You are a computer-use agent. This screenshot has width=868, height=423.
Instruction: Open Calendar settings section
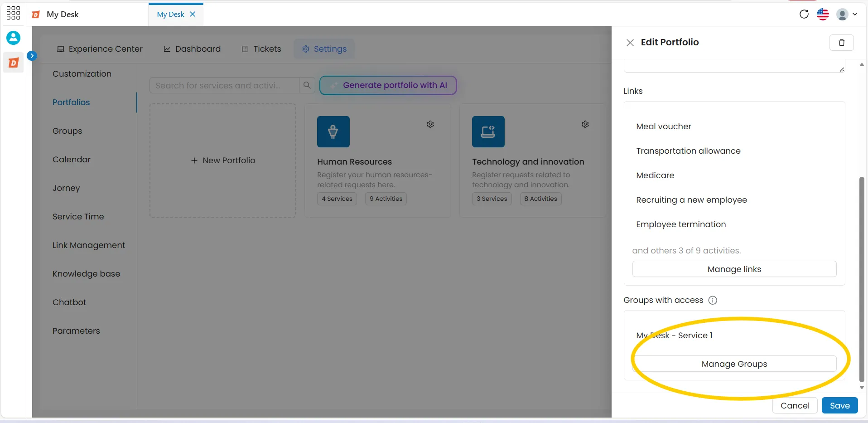pyautogui.click(x=72, y=160)
